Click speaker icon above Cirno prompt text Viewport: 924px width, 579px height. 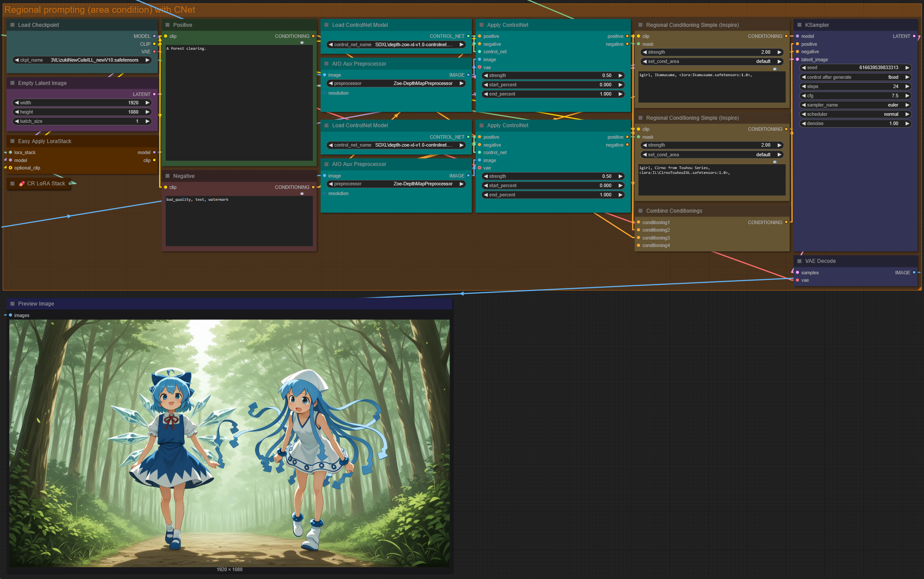point(775,162)
